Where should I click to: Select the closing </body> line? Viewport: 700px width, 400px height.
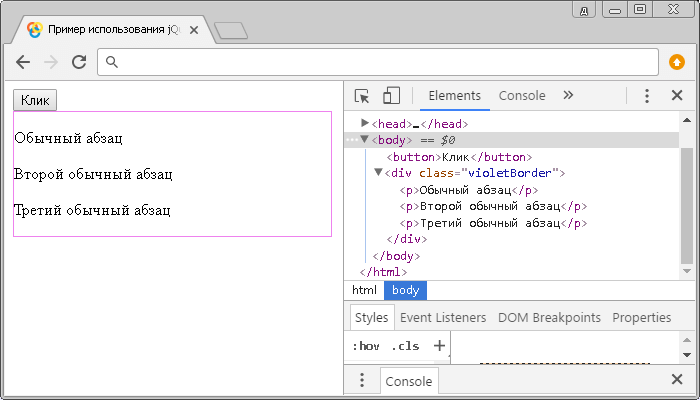tap(396, 256)
